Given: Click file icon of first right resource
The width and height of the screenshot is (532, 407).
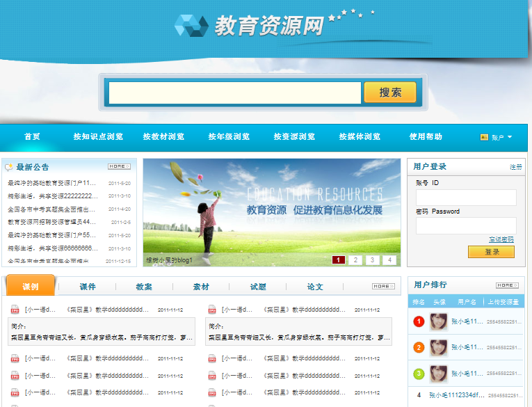Looking at the screenshot, I should point(212,309).
